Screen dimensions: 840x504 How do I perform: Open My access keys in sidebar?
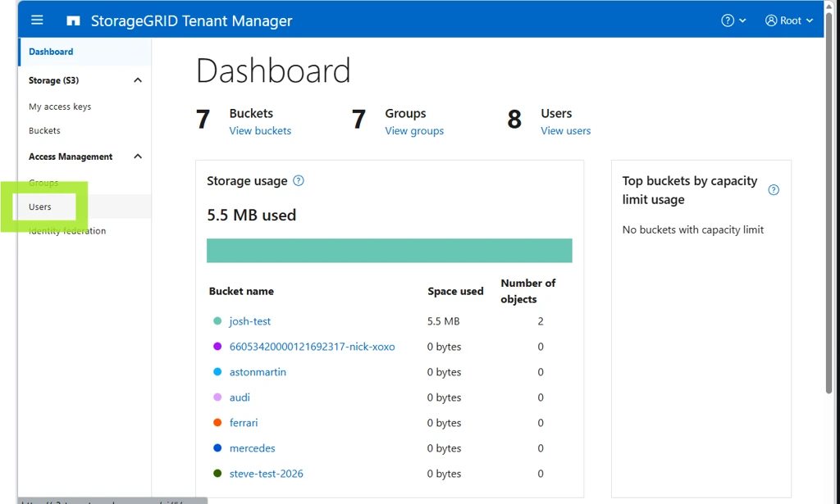[x=60, y=107]
